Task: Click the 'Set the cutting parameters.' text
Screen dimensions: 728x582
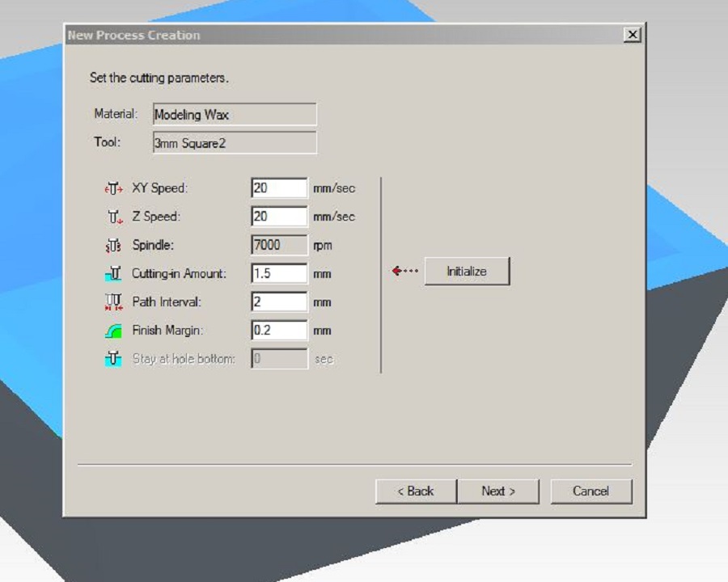Action: click(159, 78)
